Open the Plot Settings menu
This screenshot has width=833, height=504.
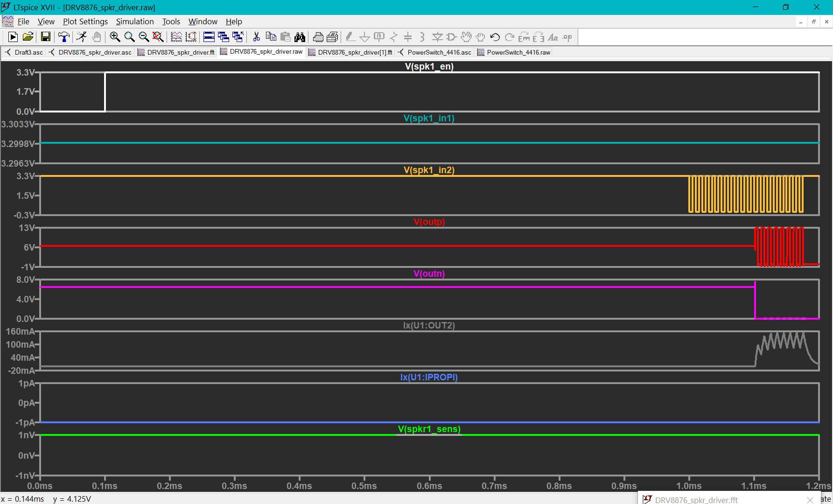[85, 21]
